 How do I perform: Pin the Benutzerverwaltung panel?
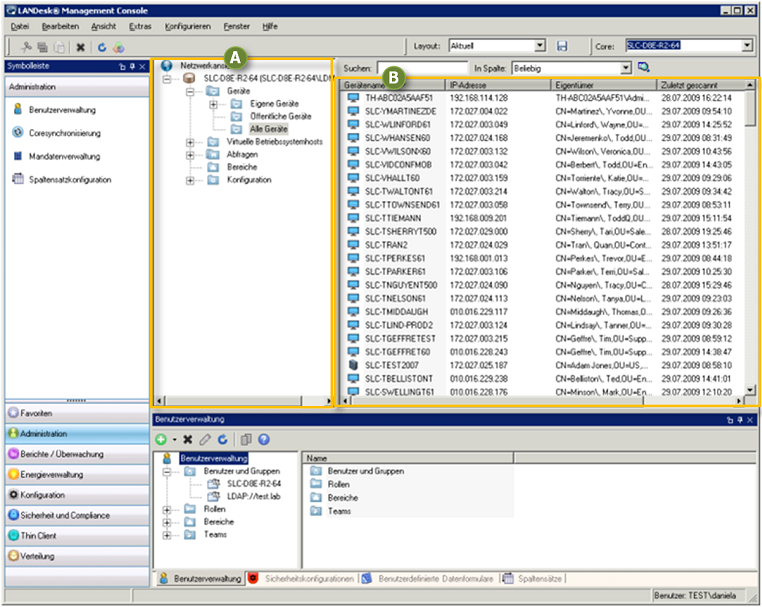[740, 420]
